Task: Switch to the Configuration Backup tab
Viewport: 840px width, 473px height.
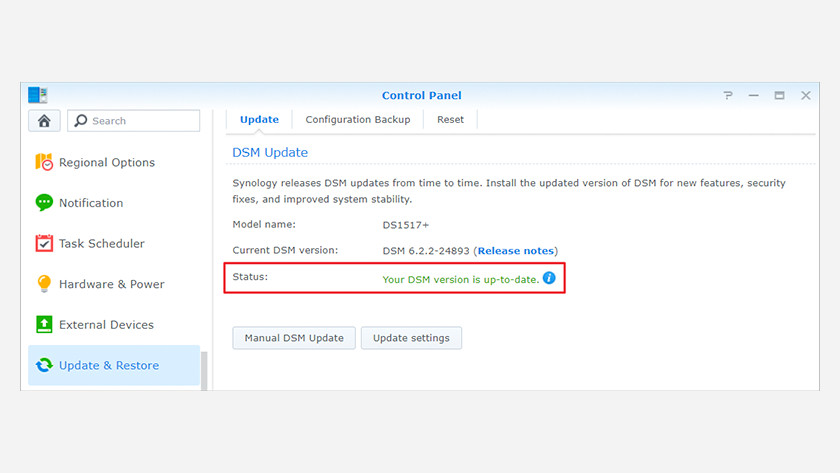Action: (x=358, y=119)
